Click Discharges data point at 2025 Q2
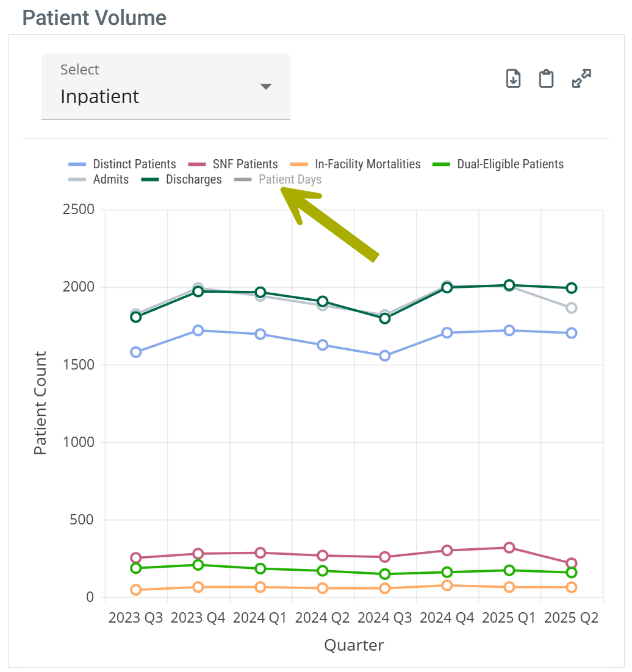Viewport: 632px width, 672px height. [x=572, y=288]
